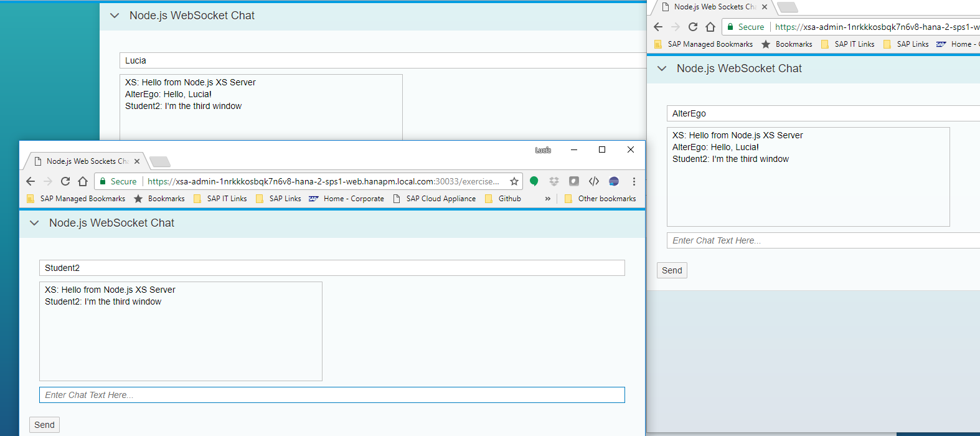The image size is (980, 436).
Task: Close the Node.js Web Sockets tab in Student2 window
Action: [x=137, y=161]
